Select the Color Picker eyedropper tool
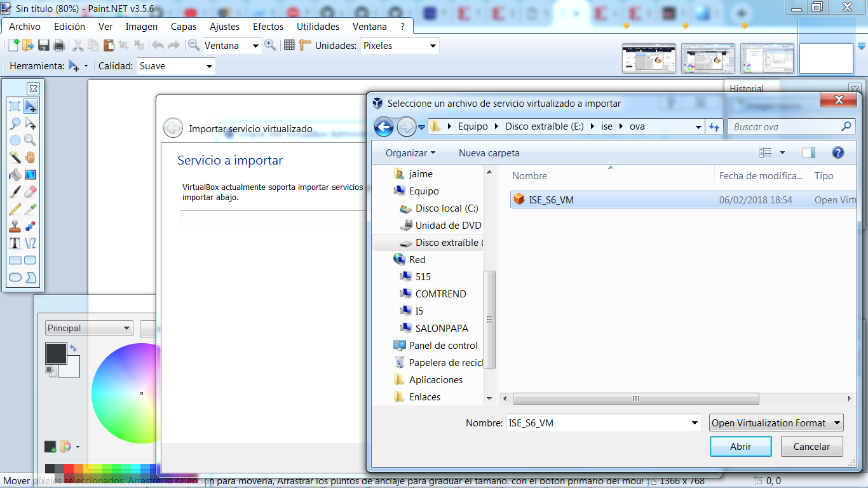868x488 pixels. (30, 209)
